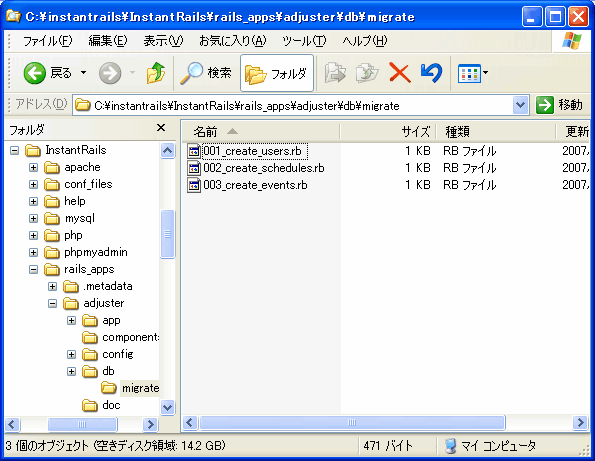Screen dimensions: 595x461
Task: Click the 002_create_schedules.rb file icon
Action: [x=194, y=168]
